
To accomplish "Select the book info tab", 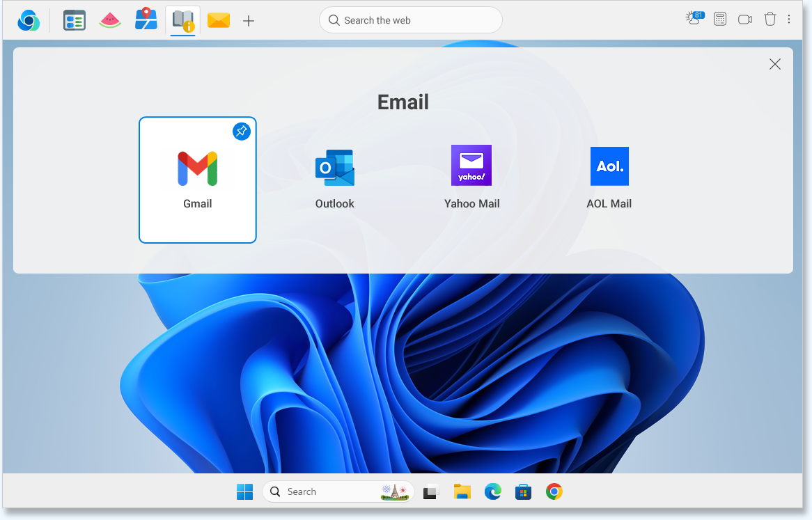I will pyautogui.click(x=183, y=20).
